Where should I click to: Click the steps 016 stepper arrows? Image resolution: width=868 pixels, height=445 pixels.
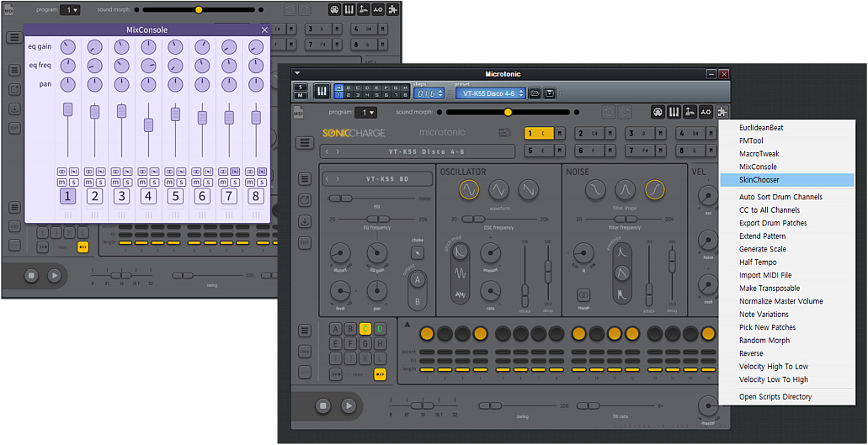[440, 93]
